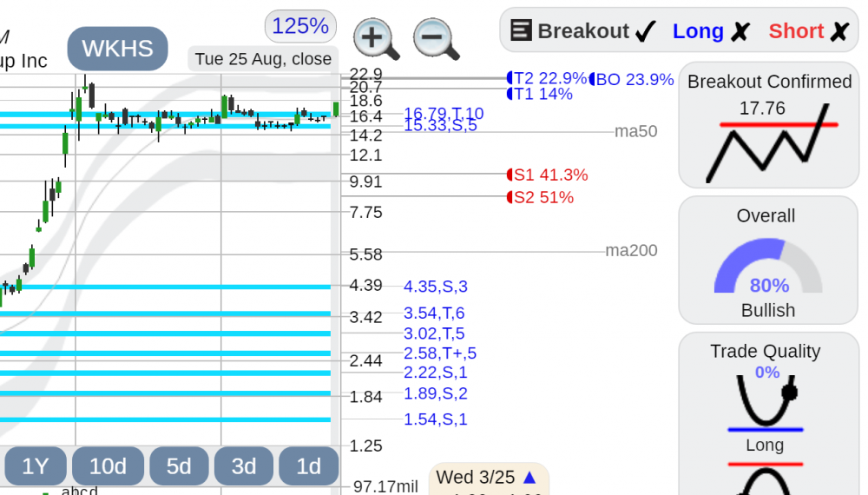The image size is (868, 495).
Task: Click the 1.89,S,2 support label
Action: tap(436, 393)
